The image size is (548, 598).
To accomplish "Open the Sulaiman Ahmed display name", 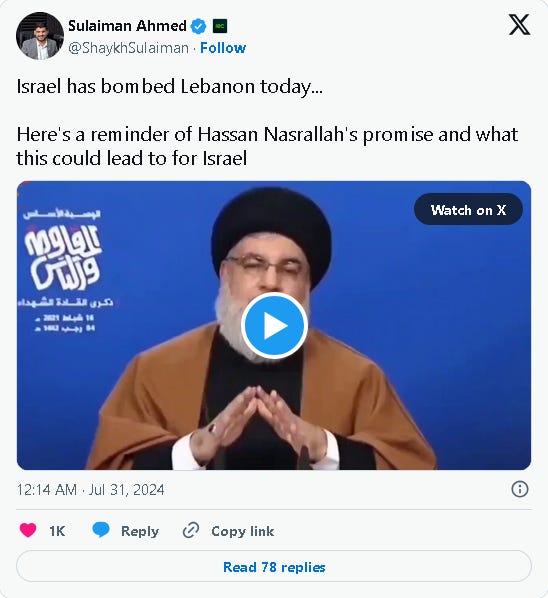I will point(127,26).
